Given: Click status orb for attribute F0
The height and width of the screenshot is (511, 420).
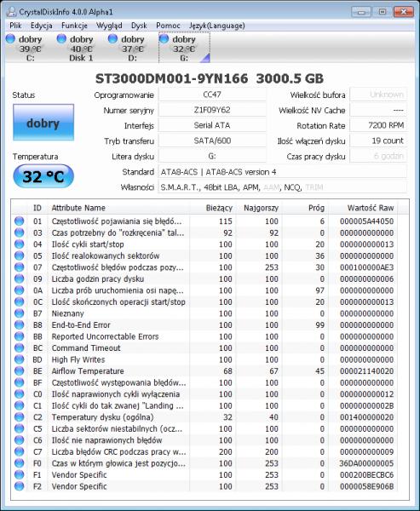Looking at the screenshot, I should click(x=20, y=462).
